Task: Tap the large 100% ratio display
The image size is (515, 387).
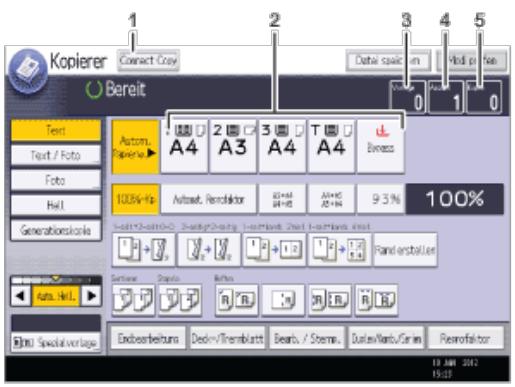Action: point(455,199)
